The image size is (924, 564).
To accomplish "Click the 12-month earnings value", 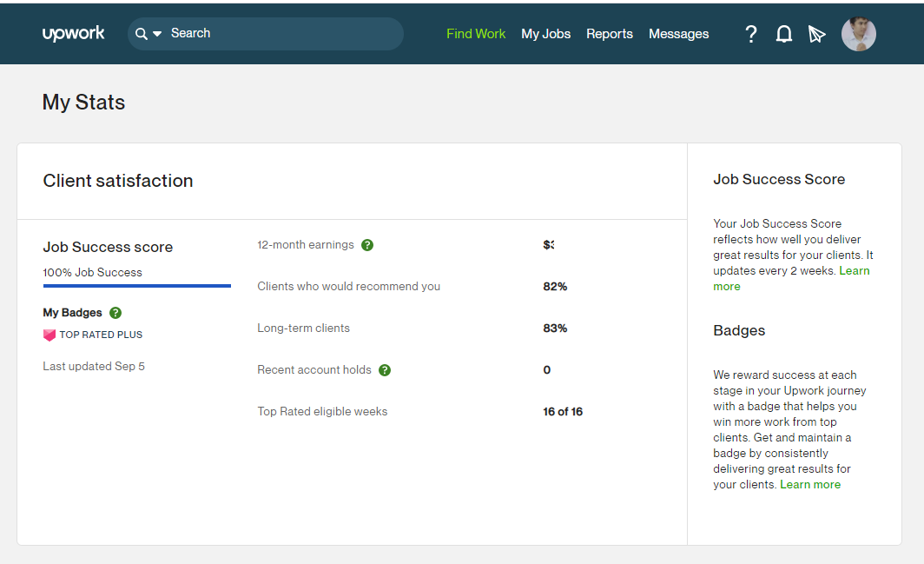I will coord(549,245).
